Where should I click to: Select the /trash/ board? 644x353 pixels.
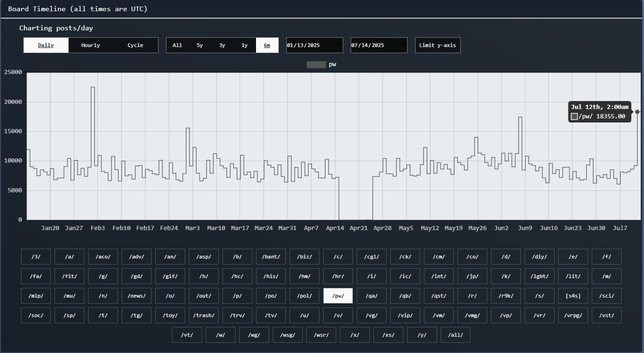pos(204,315)
